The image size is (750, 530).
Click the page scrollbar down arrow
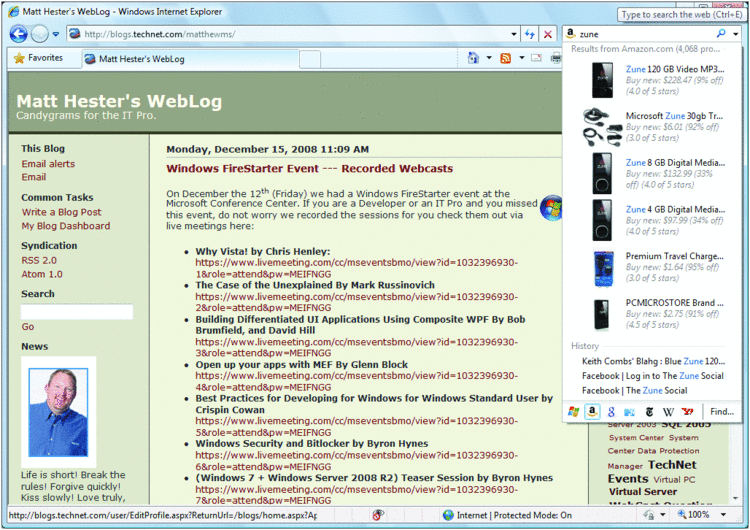tap(735, 498)
